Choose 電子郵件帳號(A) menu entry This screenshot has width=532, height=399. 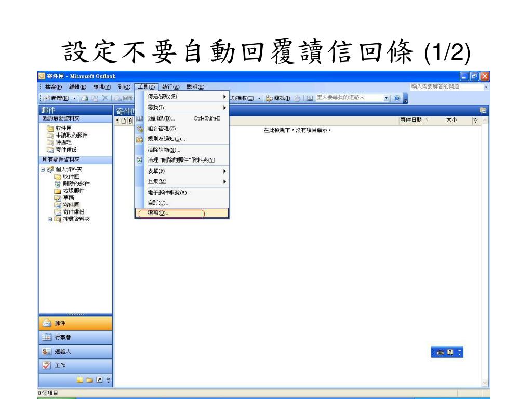coord(182,192)
